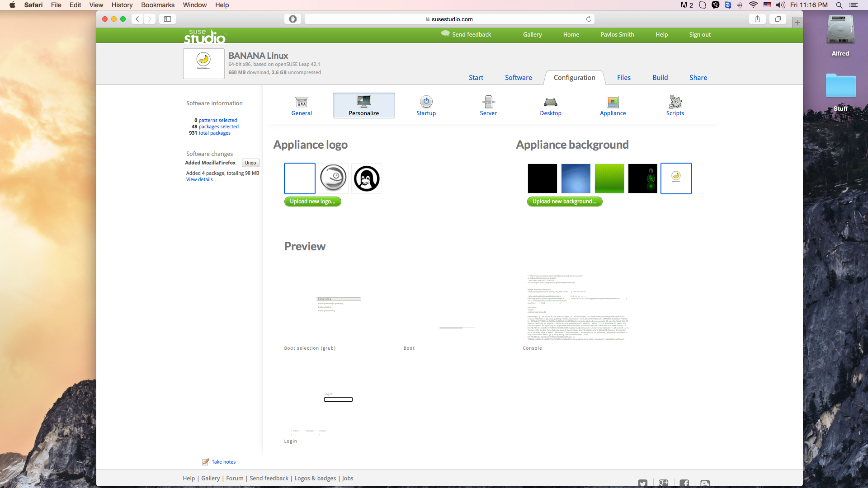The image size is (868, 488).
Task: Open the Appliance configuration icon
Action: 613,105
